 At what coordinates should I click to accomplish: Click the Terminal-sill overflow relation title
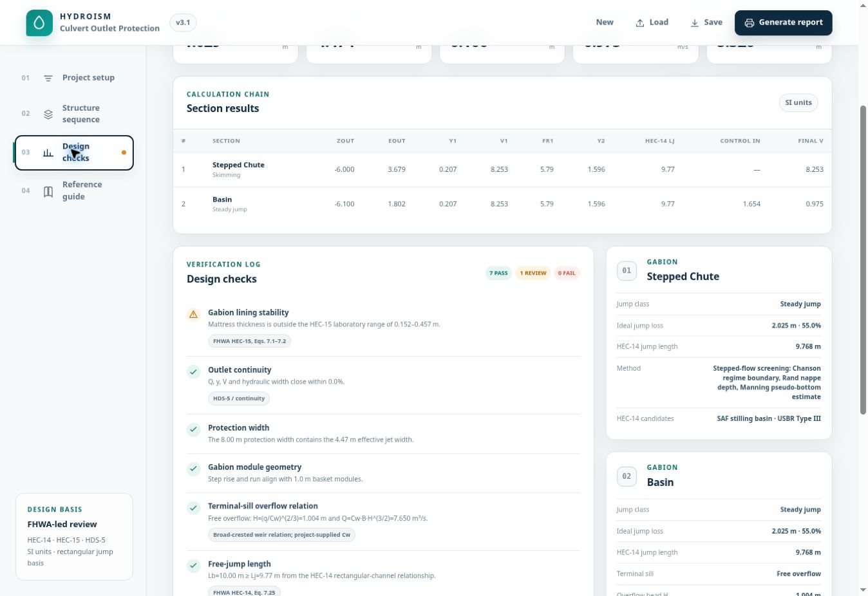tap(263, 507)
